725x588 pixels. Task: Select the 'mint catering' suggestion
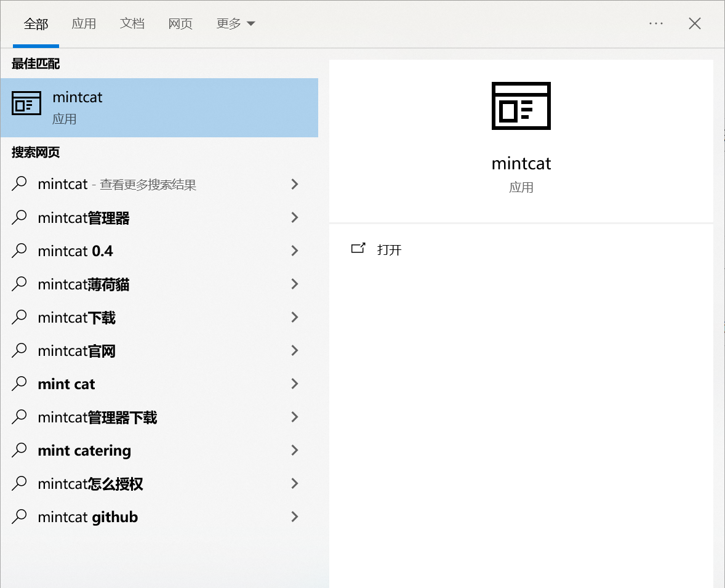click(159, 451)
